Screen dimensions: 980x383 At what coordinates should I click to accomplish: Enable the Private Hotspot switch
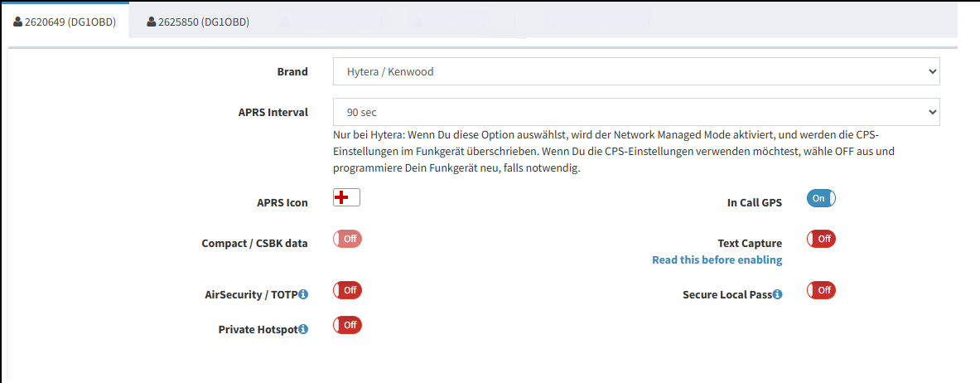347,325
